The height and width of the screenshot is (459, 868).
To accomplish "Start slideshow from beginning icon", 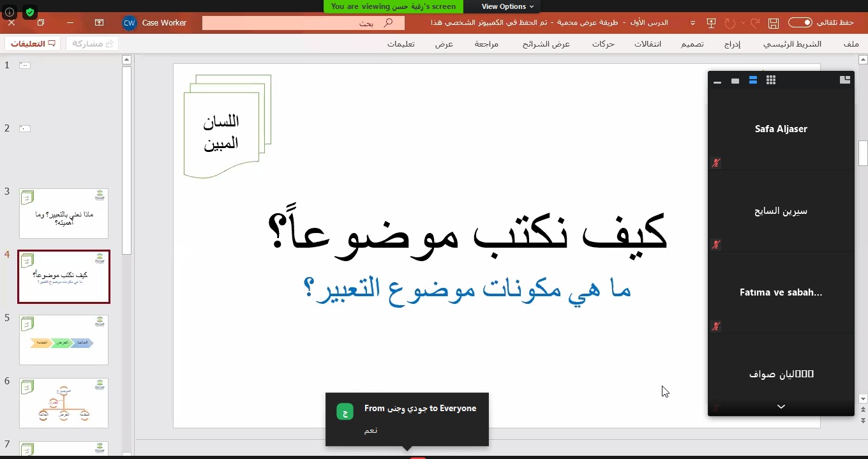I will pyautogui.click(x=711, y=23).
